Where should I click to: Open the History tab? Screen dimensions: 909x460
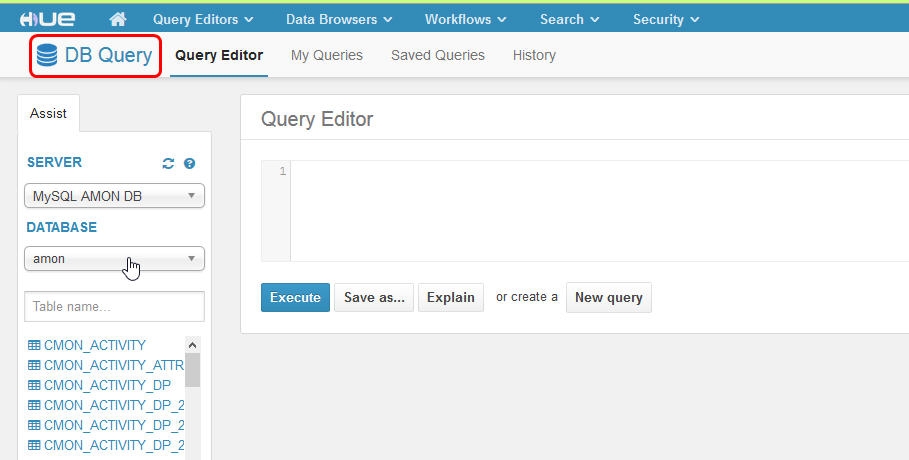[534, 55]
